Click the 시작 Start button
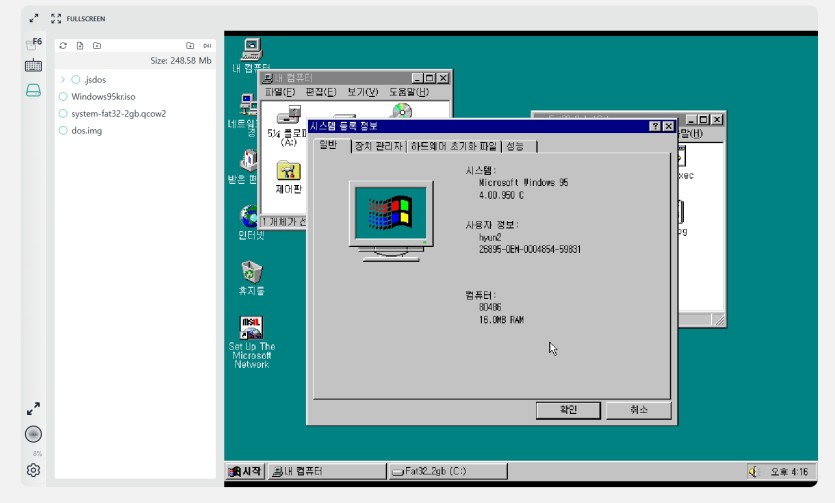This screenshot has width=835, height=503. pyautogui.click(x=246, y=471)
